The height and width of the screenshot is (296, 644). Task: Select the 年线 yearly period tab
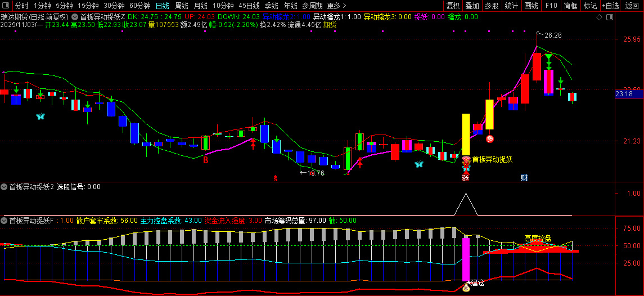click(x=290, y=6)
